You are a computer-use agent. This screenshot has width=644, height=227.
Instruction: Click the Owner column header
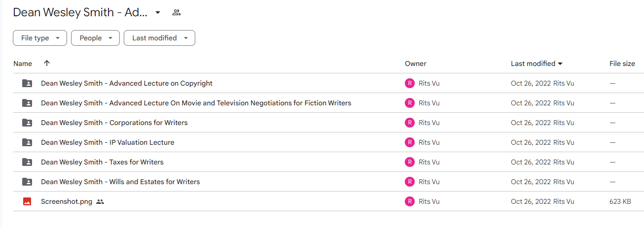point(416,64)
